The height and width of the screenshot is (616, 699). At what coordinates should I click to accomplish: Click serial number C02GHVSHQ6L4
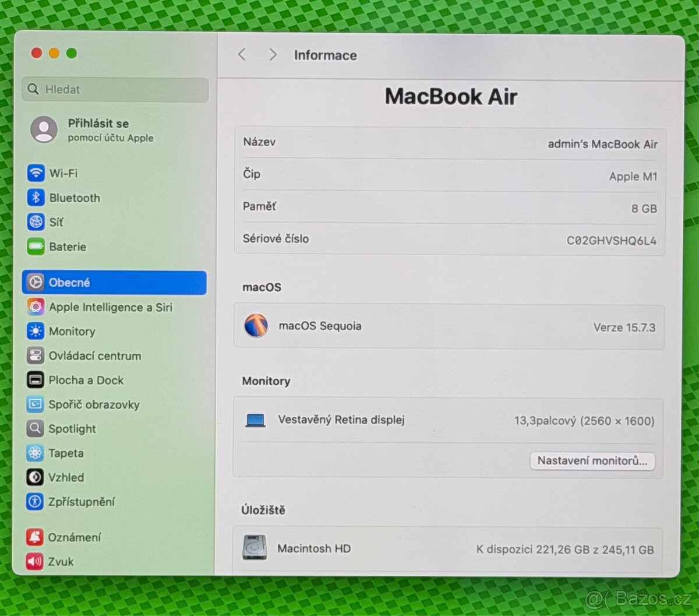coord(612,241)
